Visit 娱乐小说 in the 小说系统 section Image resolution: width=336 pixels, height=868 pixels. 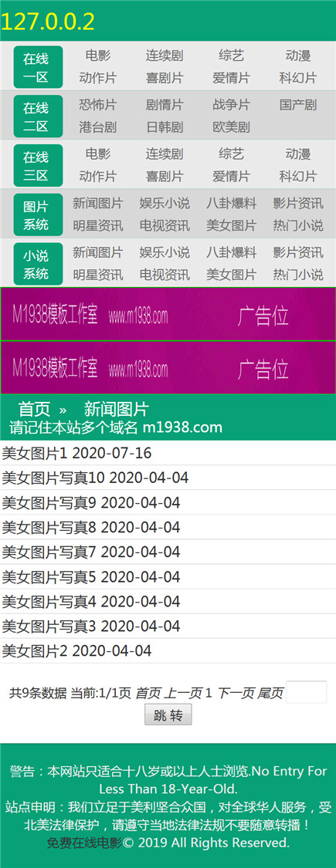pyautogui.click(x=165, y=253)
